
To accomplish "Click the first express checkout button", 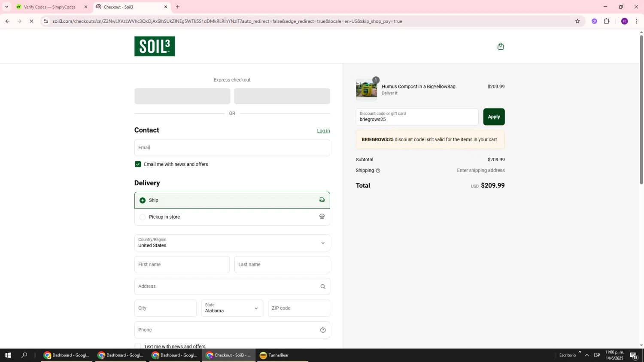I will click(x=182, y=96).
